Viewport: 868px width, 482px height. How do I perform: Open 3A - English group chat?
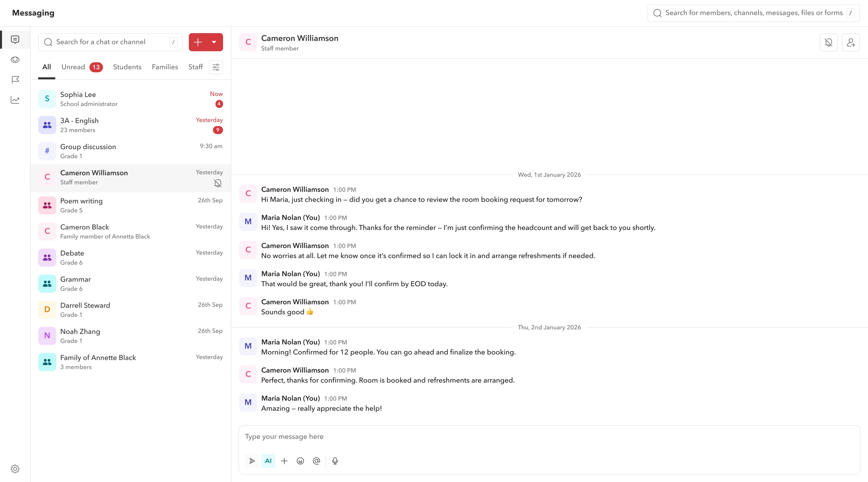tap(131, 125)
